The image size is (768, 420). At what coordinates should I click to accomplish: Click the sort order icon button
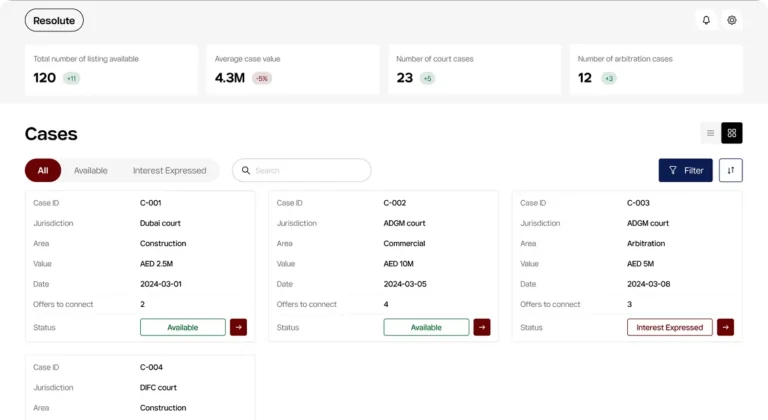(x=731, y=170)
